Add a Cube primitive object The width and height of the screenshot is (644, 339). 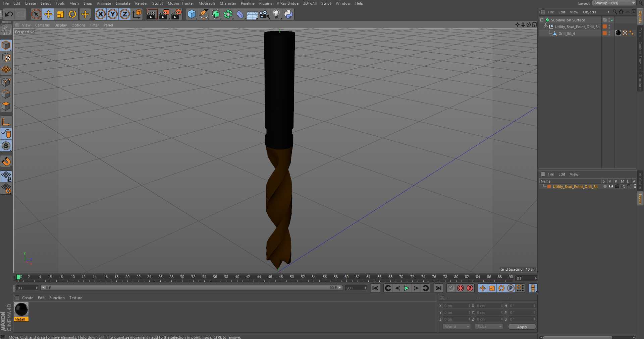(192, 14)
